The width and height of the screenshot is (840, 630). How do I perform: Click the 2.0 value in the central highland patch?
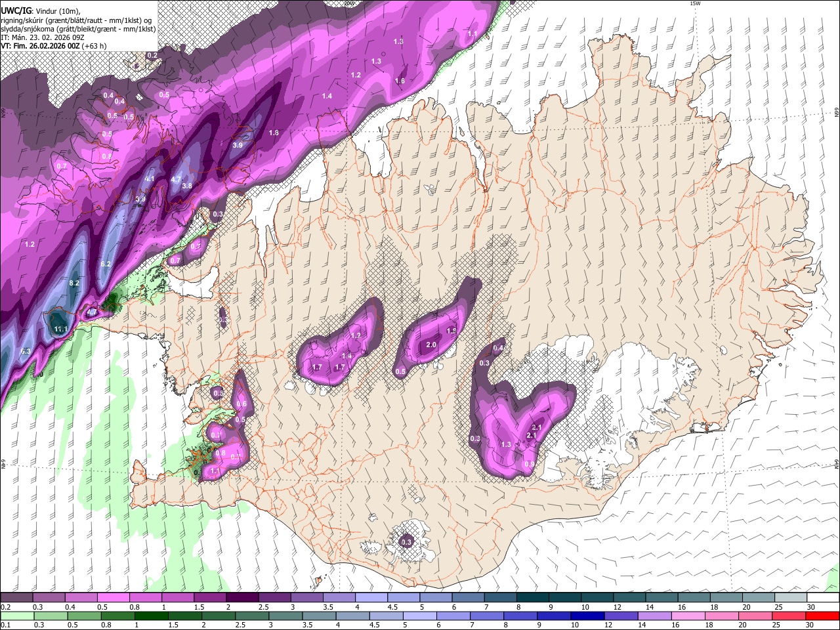[x=431, y=345]
